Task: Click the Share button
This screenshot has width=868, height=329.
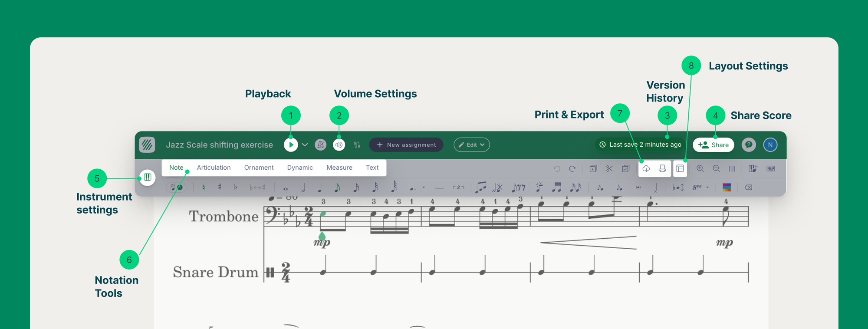Action: [713, 145]
